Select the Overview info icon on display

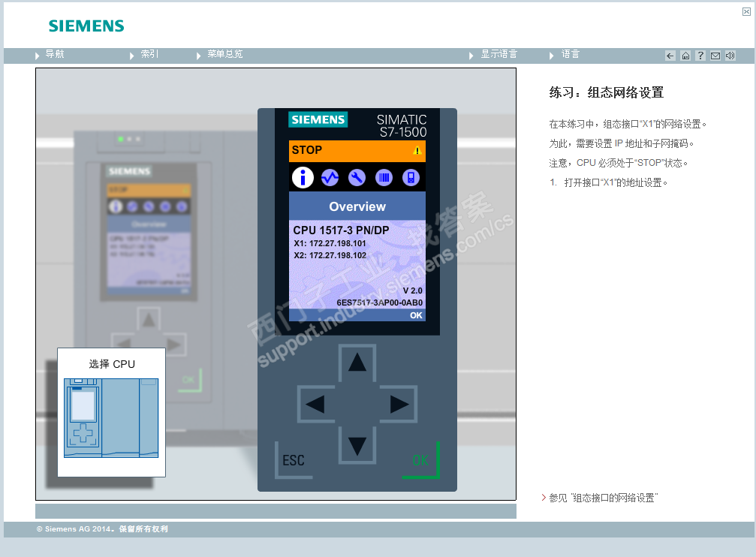tap(303, 177)
